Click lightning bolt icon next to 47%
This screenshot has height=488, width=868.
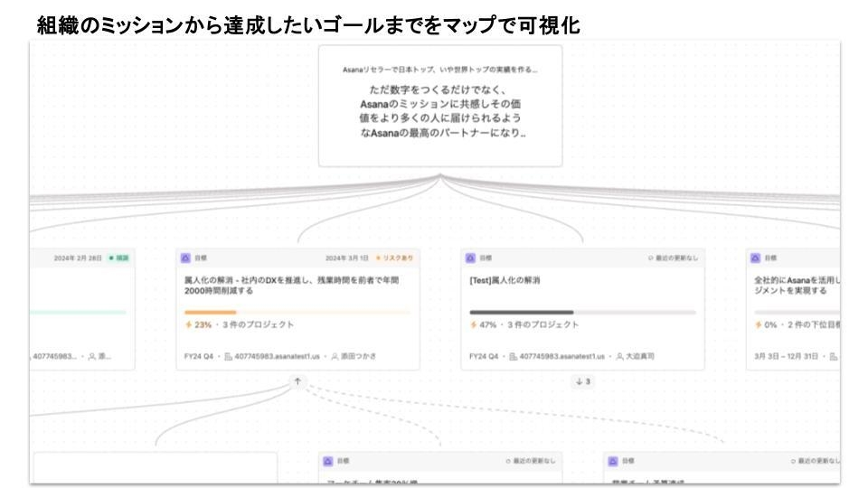pos(472,325)
